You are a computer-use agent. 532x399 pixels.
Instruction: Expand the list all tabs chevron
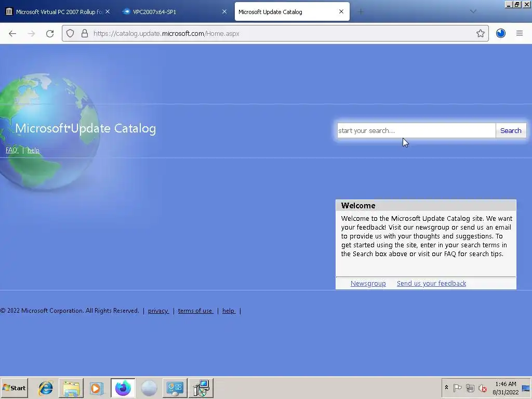[473, 11]
